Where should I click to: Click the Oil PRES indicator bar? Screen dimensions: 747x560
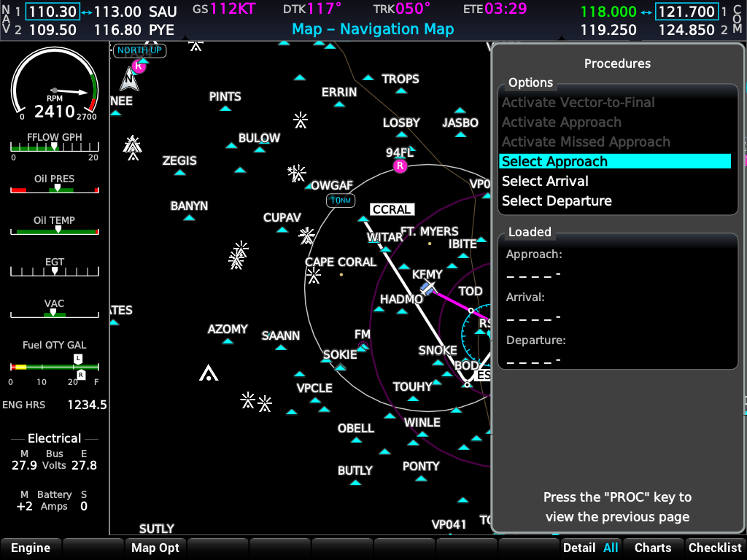coord(54,189)
